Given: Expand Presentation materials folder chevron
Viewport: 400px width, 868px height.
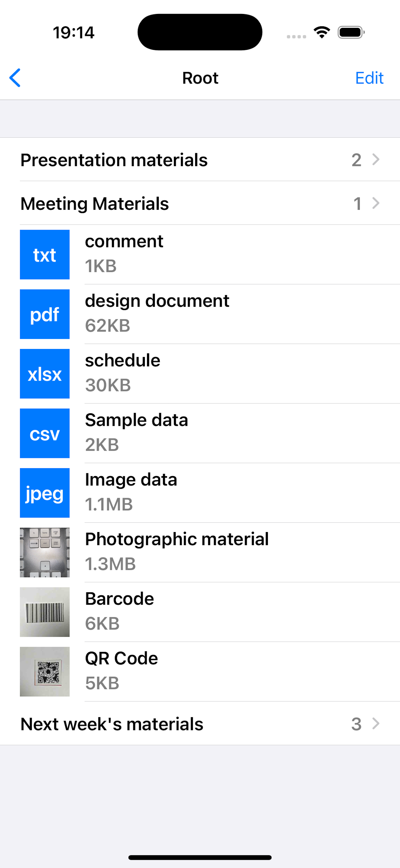Looking at the screenshot, I should click(x=376, y=159).
